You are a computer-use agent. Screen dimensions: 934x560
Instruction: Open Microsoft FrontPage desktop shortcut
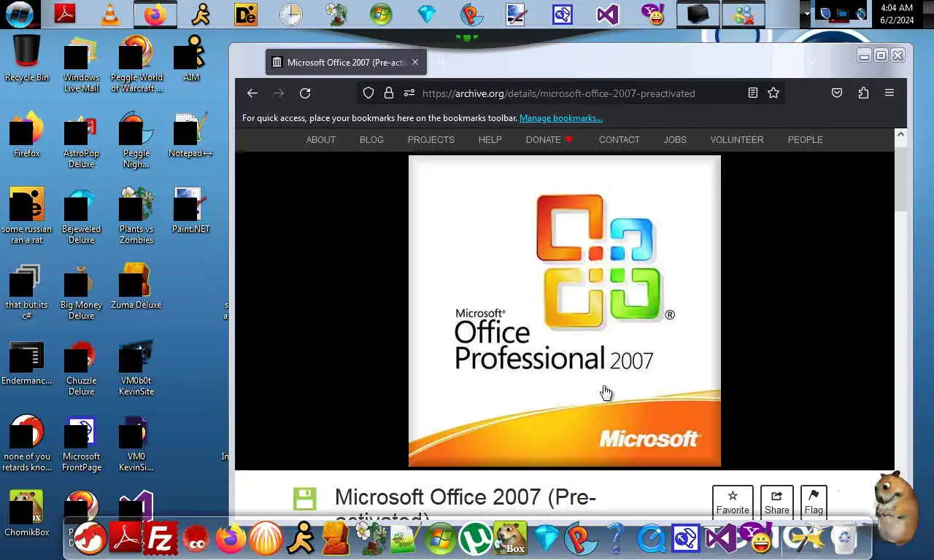pyautogui.click(x=81, y=444)
